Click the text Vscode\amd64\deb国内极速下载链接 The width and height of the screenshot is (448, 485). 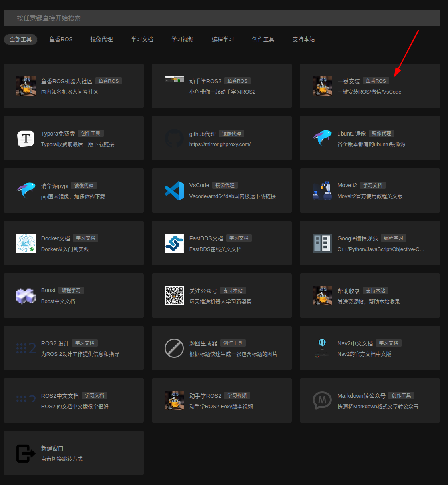point(233,196)
